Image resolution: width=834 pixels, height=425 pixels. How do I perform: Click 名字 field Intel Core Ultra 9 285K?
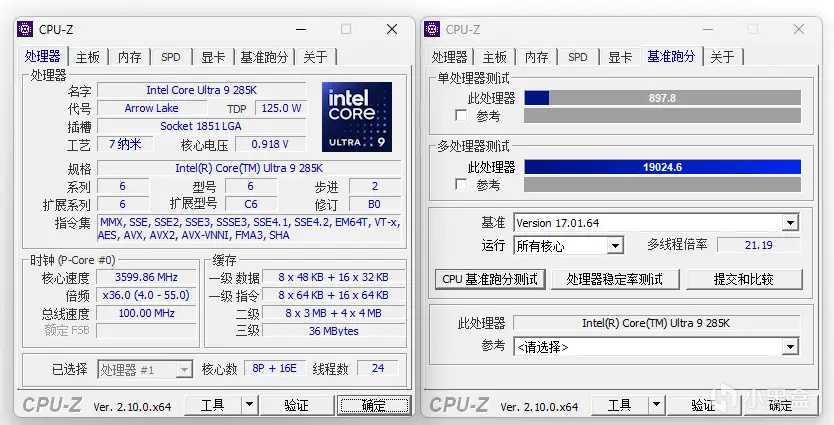202,90
